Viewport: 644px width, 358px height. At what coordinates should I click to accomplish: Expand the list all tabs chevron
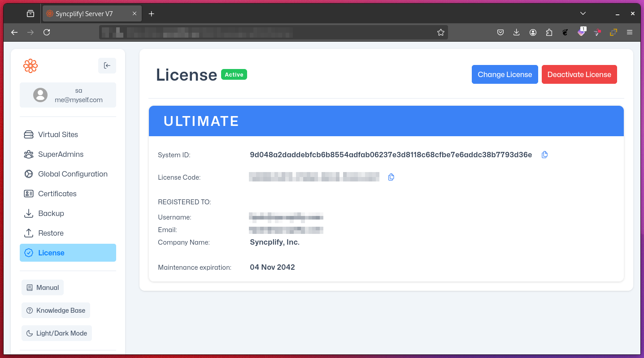(583, 13)
